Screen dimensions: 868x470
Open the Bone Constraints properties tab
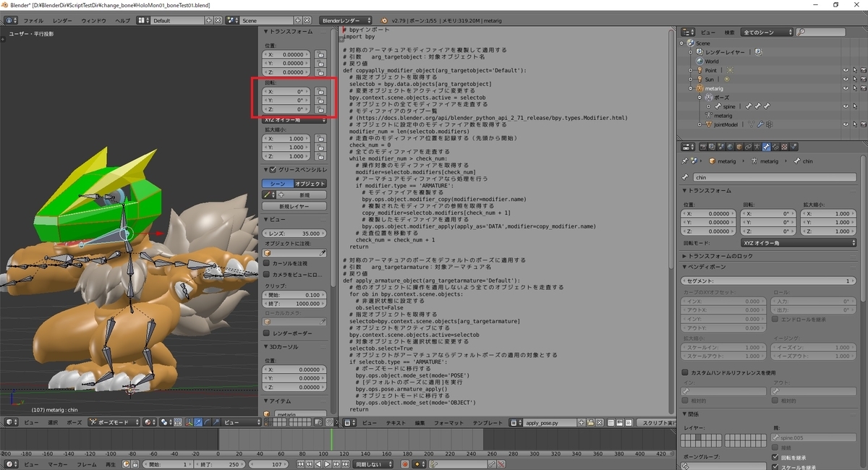coord(775,148)
